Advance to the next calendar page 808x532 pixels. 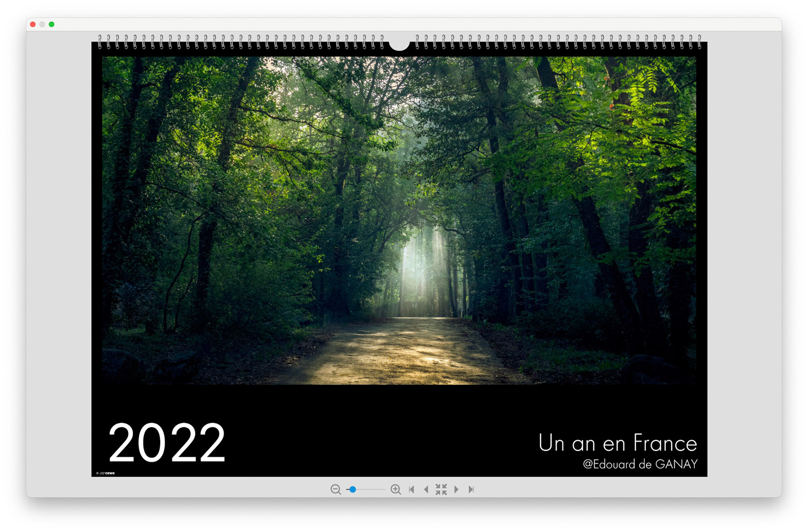click(x=456, y=489)
